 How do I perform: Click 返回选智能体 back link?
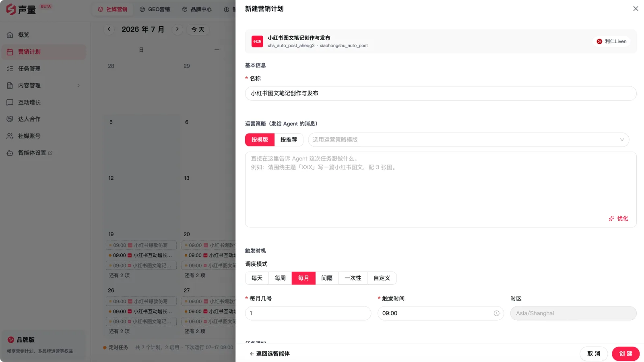[x=269, y=354]
